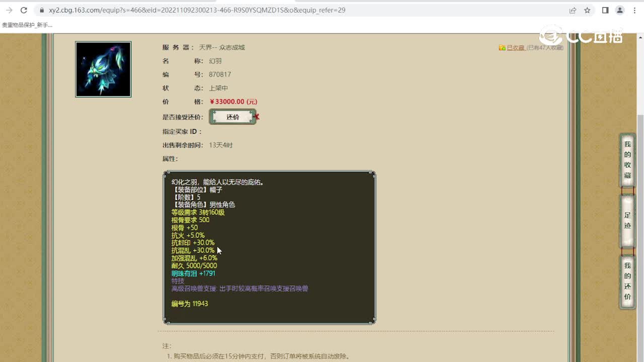The height and width of the screenshot is (362, 644).
Task: Open the Chrome profile avatar
Action: (620, 10)
